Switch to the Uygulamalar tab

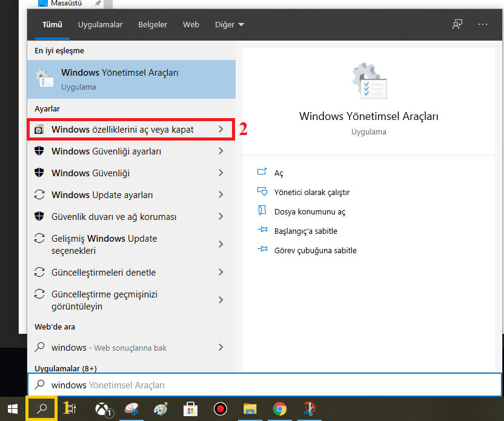tap(101, 25)
